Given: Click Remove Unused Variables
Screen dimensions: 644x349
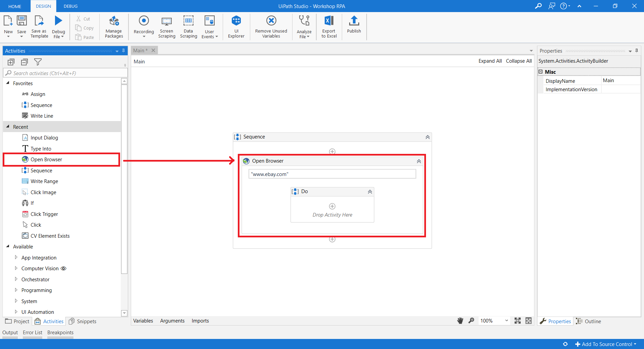Looking at the screenshot, I should [271, 26].
